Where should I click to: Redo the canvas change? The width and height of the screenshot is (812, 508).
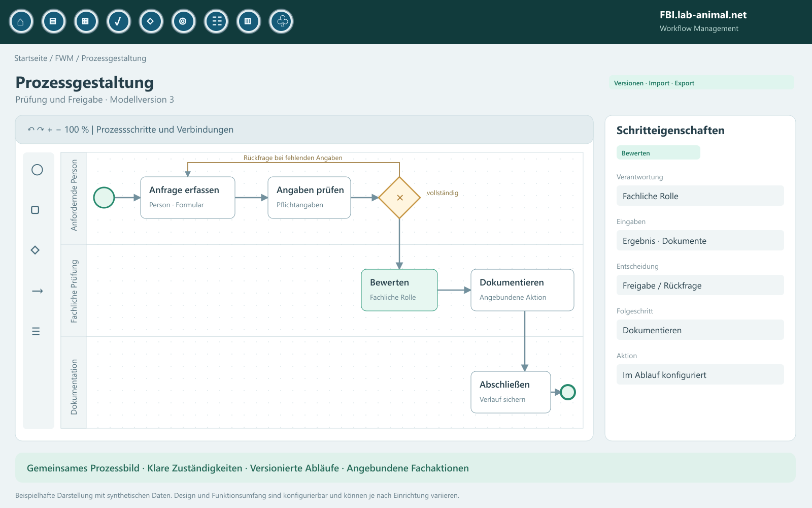[x=41, y=130]
